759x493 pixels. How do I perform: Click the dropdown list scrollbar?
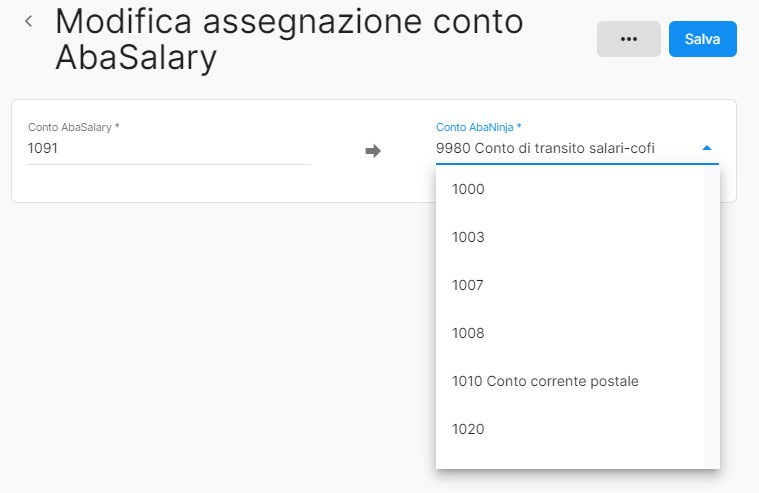712,317
